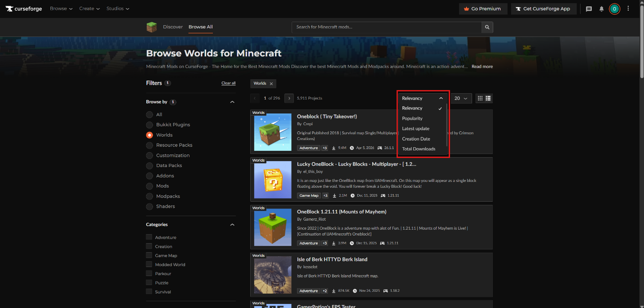
Task: Check the Survival category checkbox
Action: [149, 292]
